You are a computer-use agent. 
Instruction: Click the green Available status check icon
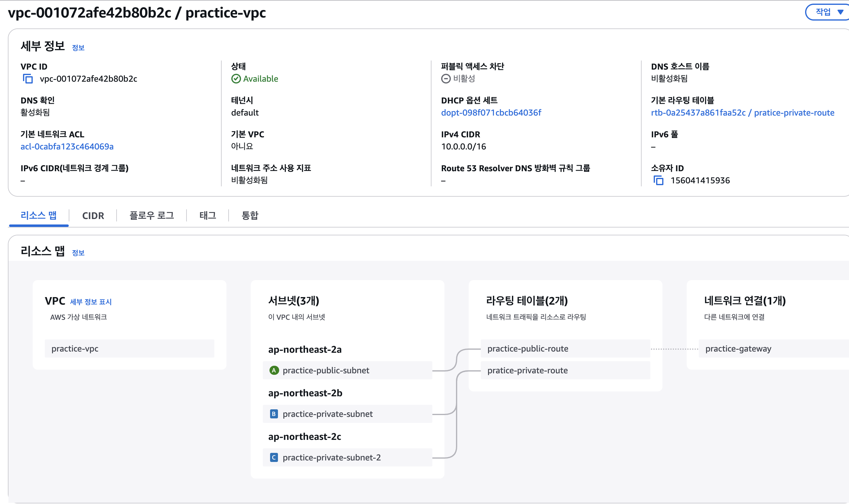(x=236, y=79)
